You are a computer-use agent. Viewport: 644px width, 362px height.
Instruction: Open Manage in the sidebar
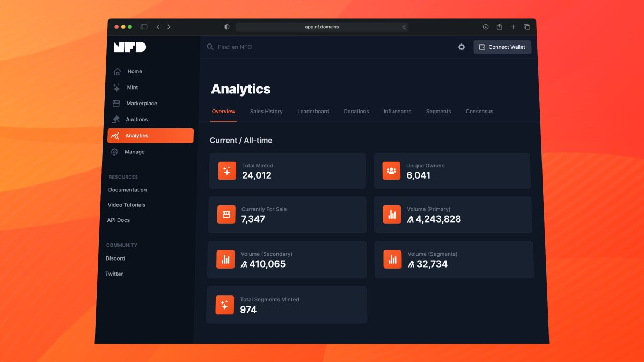tap(135, 152)
